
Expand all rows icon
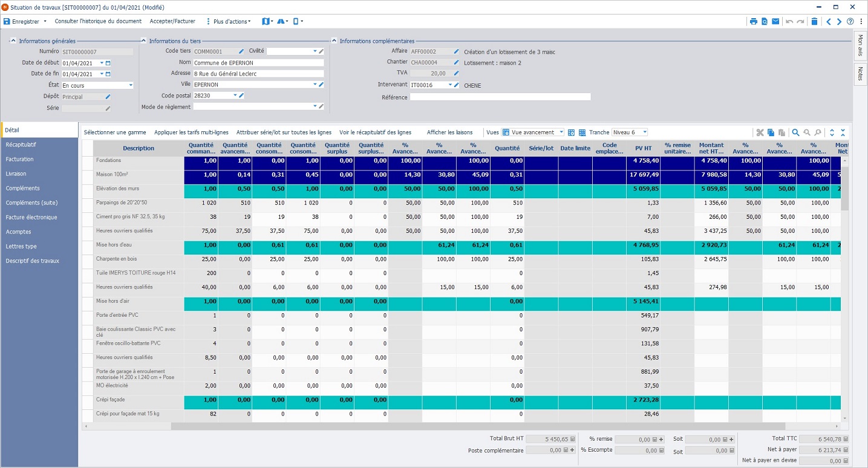tap(832, 132)
